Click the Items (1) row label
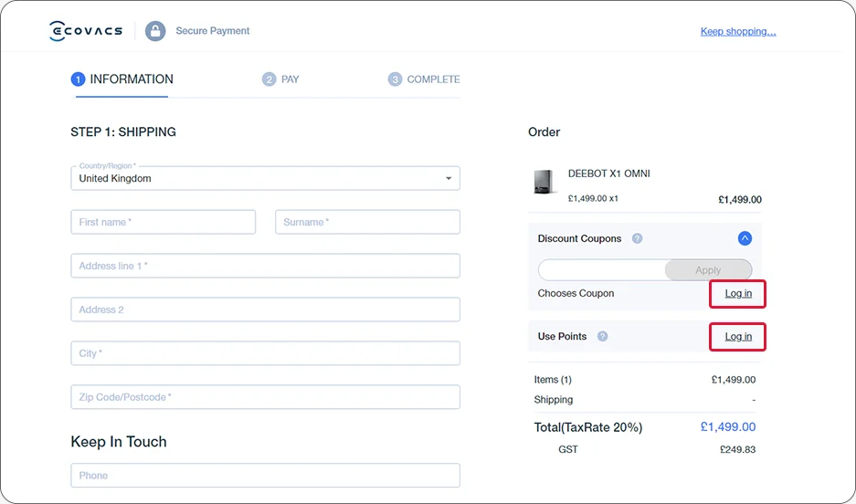This screenshot has height=504, width=856. point(553,380)
